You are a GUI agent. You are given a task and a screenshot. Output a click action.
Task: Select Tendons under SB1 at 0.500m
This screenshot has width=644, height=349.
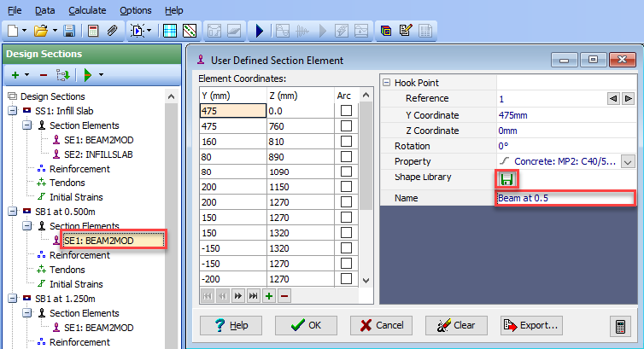[67, 270]
